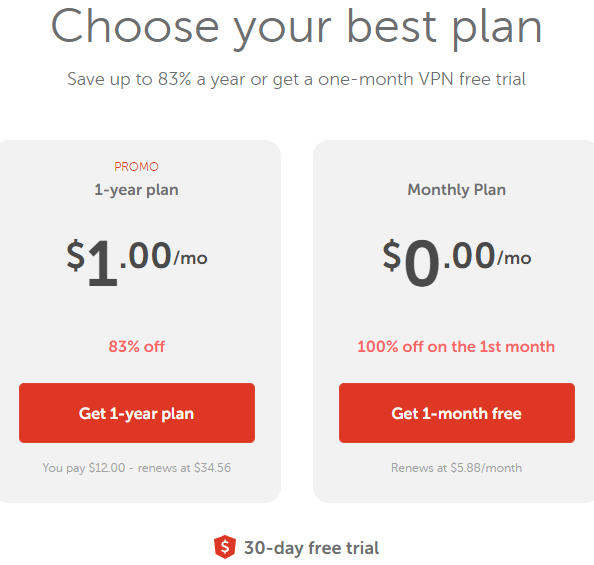The width and height of the screenshot is (594, 565).
Task: Click the 100% off on the 1st month text
Action: click(456, 346)
